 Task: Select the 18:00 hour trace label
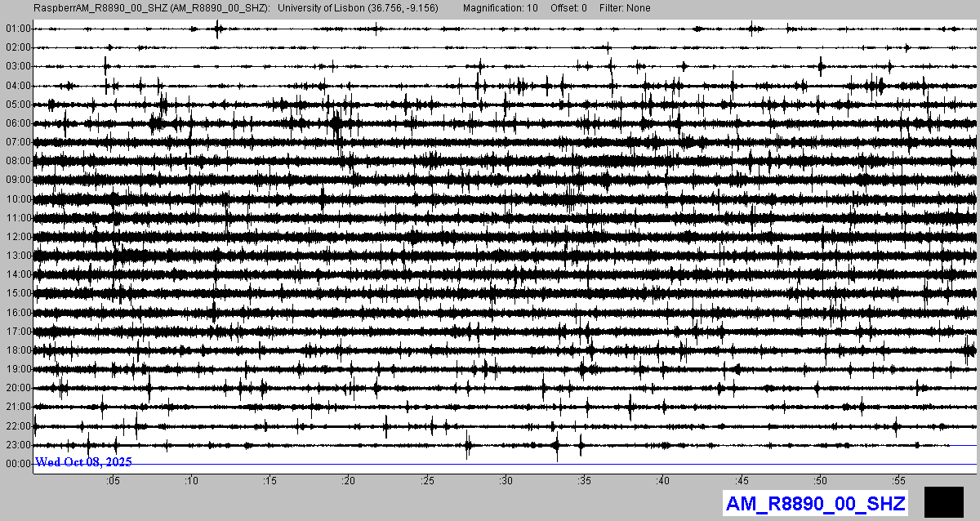pyautogui.click(x=17, y=350)
